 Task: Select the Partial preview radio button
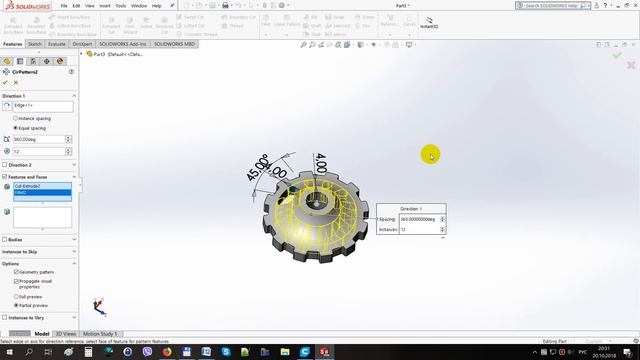coord(16,305)
